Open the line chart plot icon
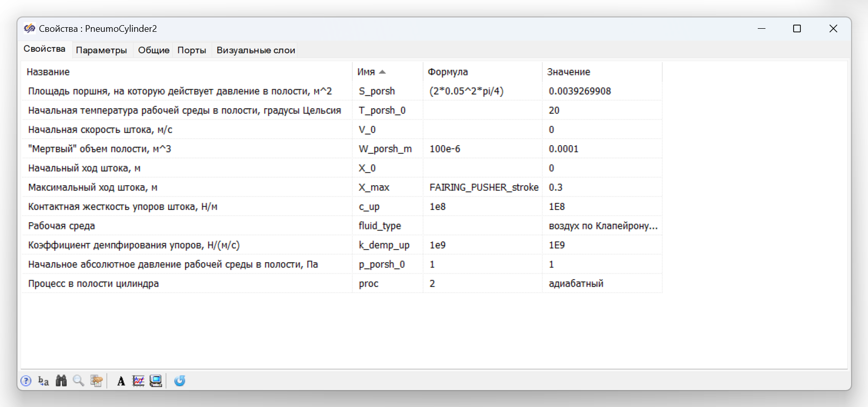The image size is (868, 407). [x=138, y=381]
